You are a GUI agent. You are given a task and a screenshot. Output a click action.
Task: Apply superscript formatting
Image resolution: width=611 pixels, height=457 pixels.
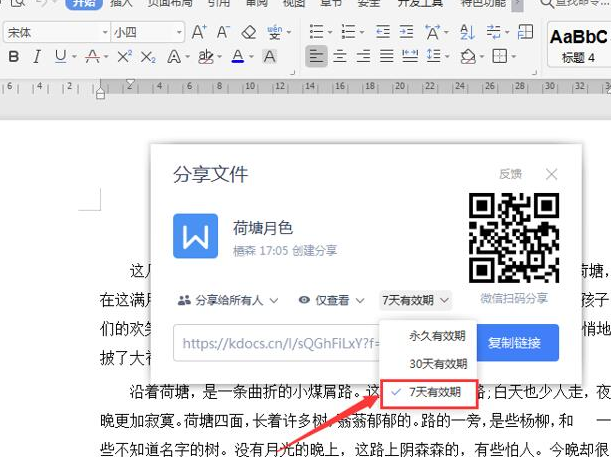point(124,57)
